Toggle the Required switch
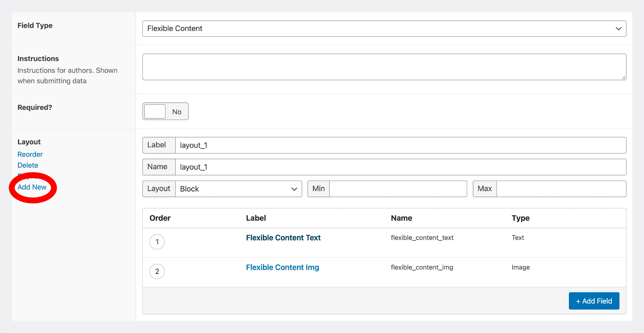 coord(165,111)
